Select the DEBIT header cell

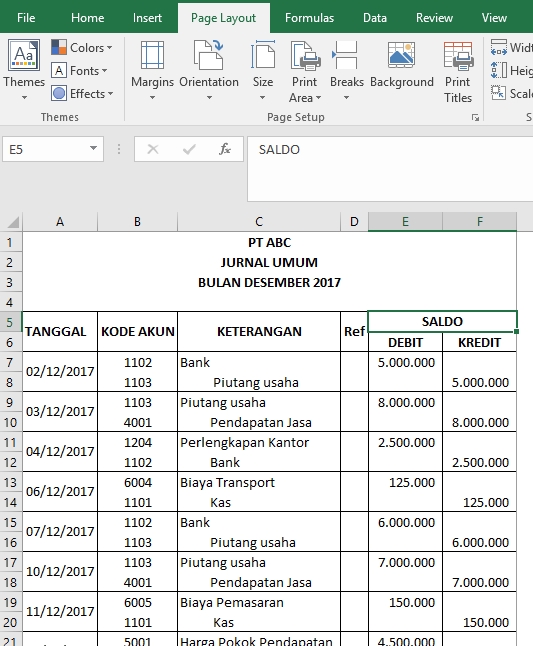[x=405, y=342]
